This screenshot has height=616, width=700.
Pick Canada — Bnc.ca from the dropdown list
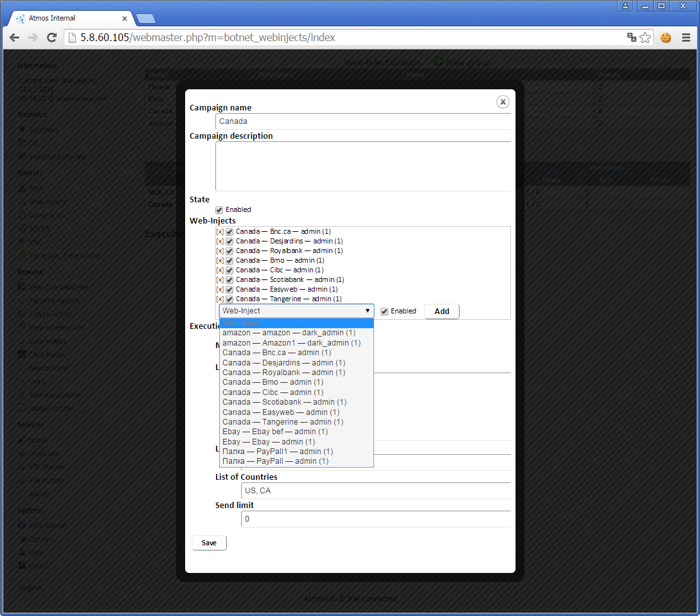[x=296, y=353]
